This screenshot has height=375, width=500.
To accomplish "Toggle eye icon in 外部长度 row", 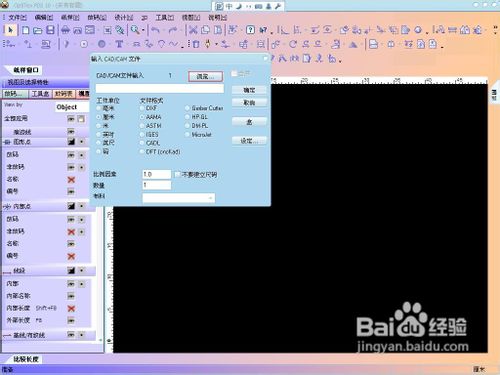I will 71,320.
